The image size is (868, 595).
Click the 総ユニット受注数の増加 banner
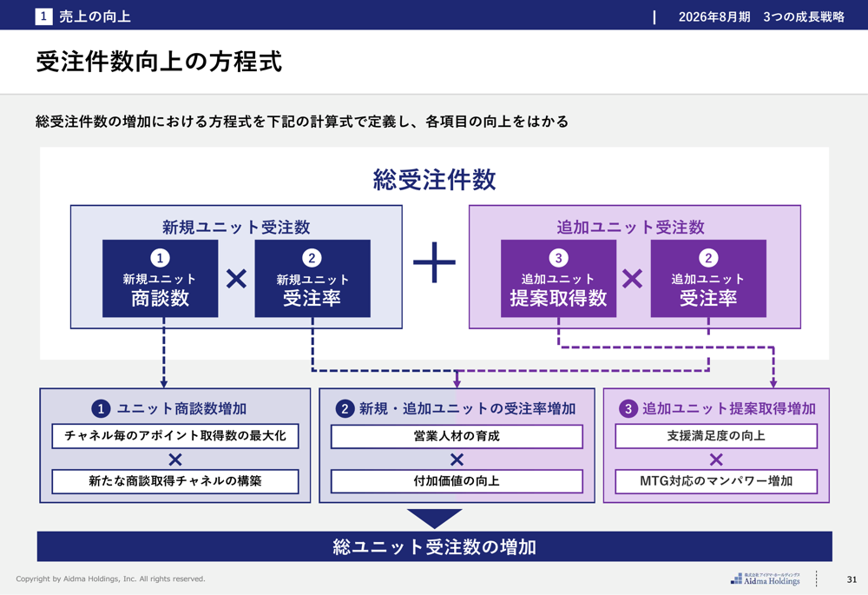pyautogui.click(x=434, y=547)
